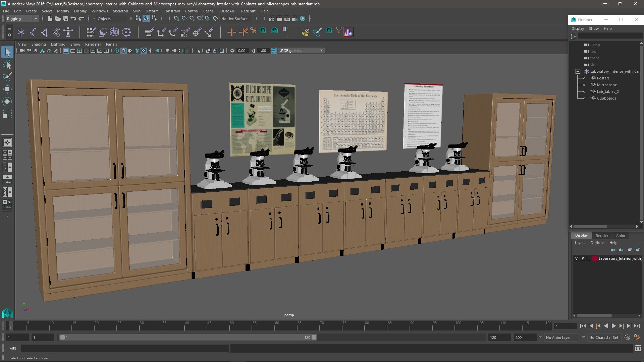Activate the Move tool in toolbox

coord(7,89)
